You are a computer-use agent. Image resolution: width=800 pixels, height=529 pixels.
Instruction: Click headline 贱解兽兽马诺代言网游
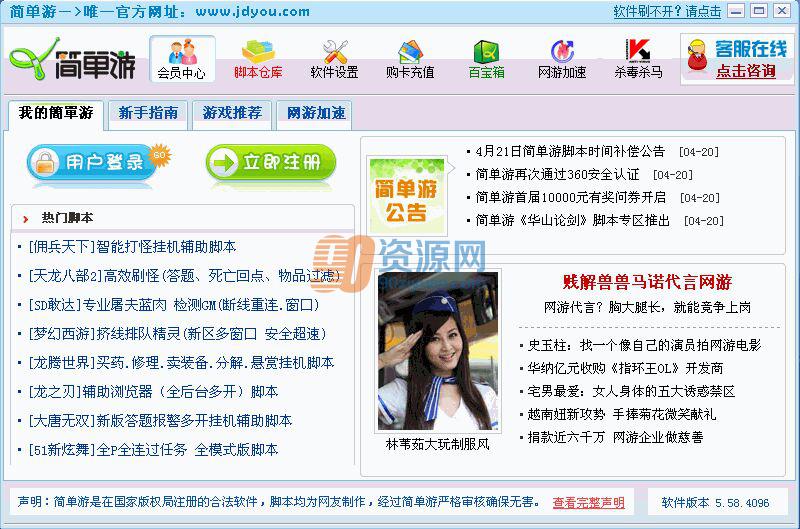[x=647, y=282]
